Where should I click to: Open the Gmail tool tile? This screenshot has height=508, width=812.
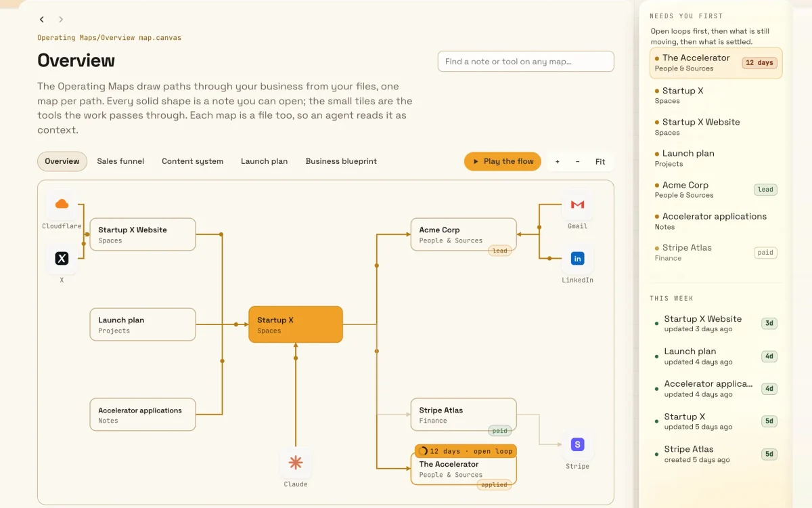pos(577,205)
